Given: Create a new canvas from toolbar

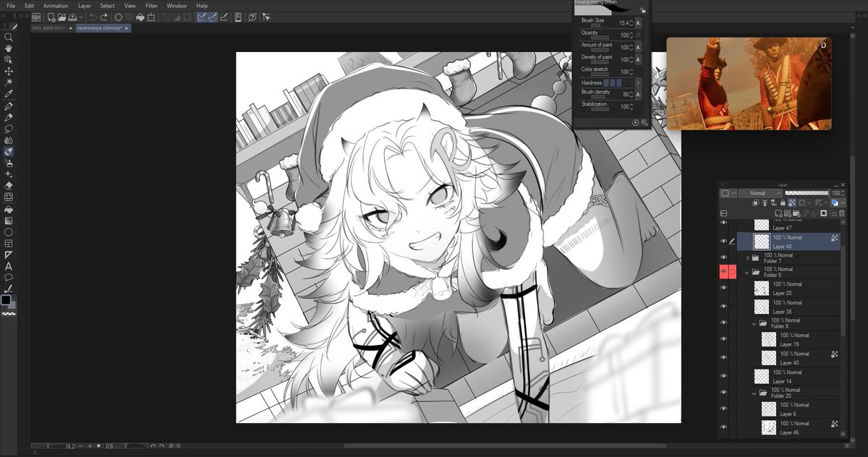Looking at the screenshot, I should click(x=51, y=17).
